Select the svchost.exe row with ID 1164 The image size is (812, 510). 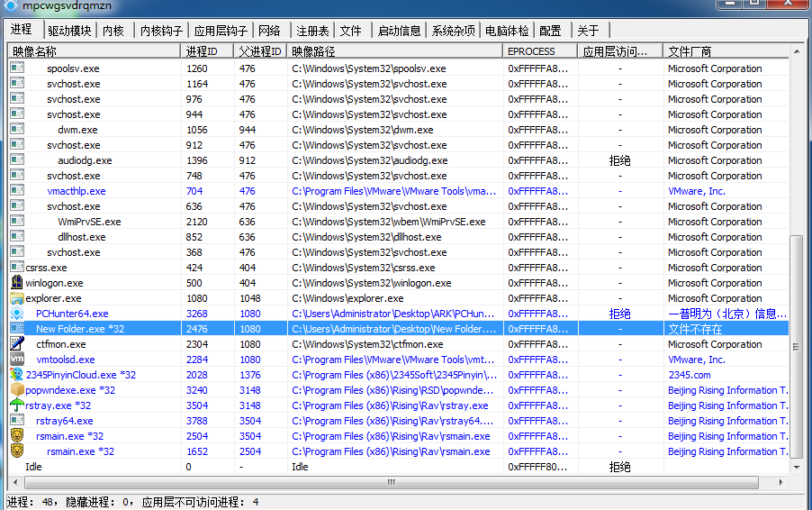point(398,84)
